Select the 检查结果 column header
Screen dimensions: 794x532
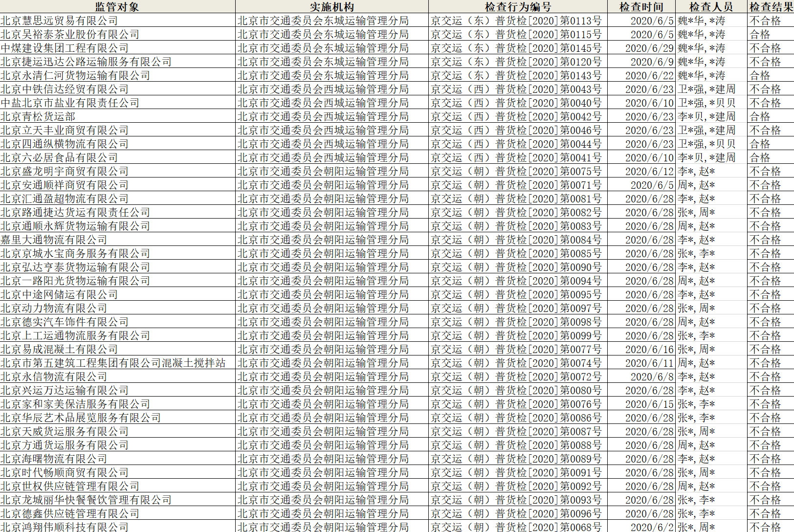[772, 7]
